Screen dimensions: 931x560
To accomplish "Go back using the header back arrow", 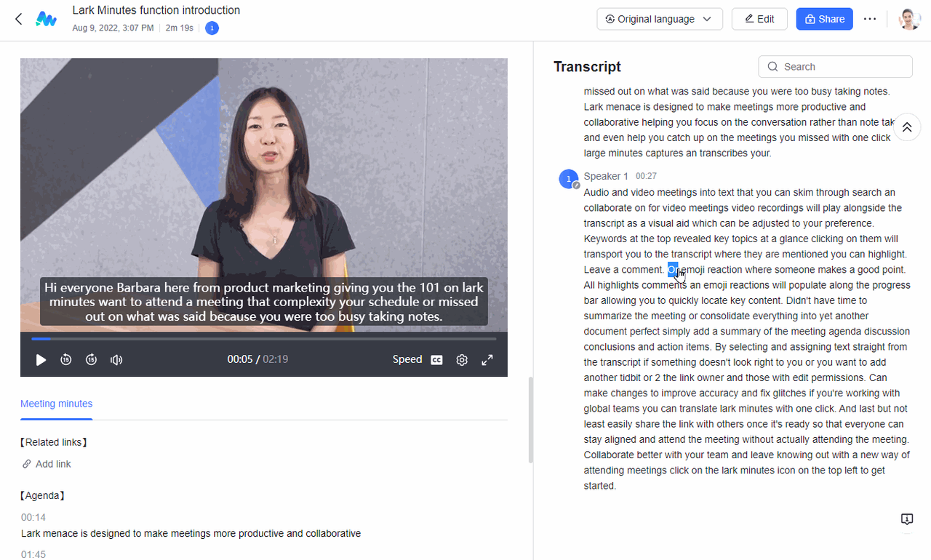I will (x=19, y=19).
